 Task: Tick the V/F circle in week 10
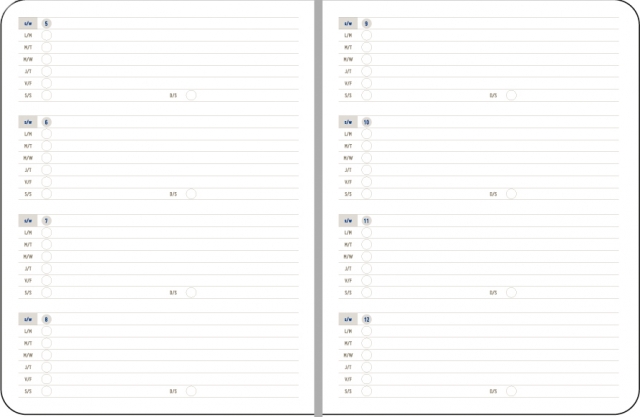[x=367, y=182]
